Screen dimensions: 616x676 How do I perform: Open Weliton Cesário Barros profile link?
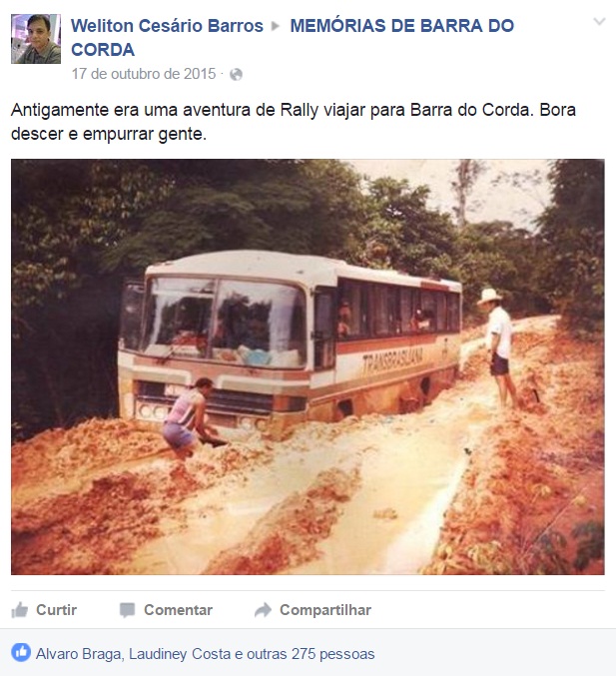[x=167, y=26]
